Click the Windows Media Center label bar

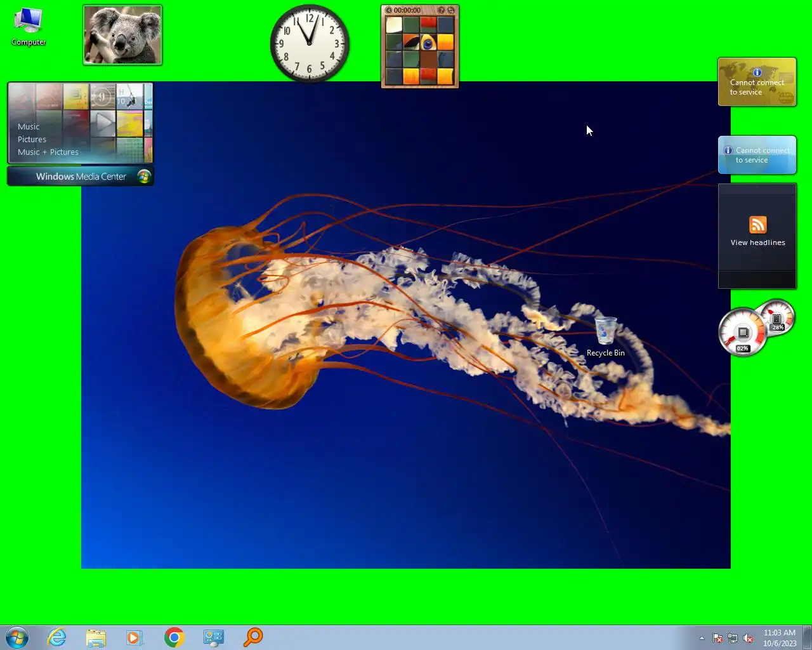tap(81, 176)
